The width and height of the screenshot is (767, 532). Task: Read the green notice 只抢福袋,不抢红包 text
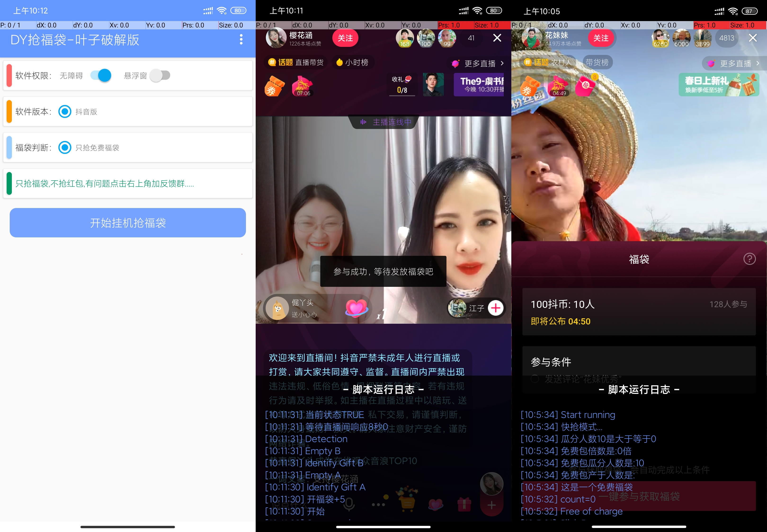(105, 184)
